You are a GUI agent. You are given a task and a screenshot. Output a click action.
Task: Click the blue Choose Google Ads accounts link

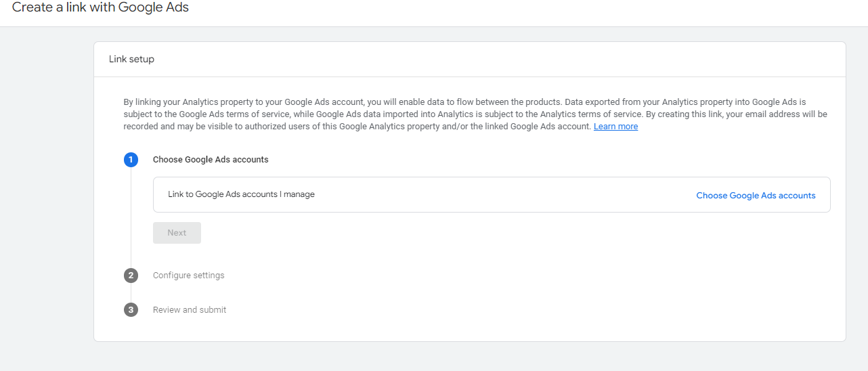(756, 196)
